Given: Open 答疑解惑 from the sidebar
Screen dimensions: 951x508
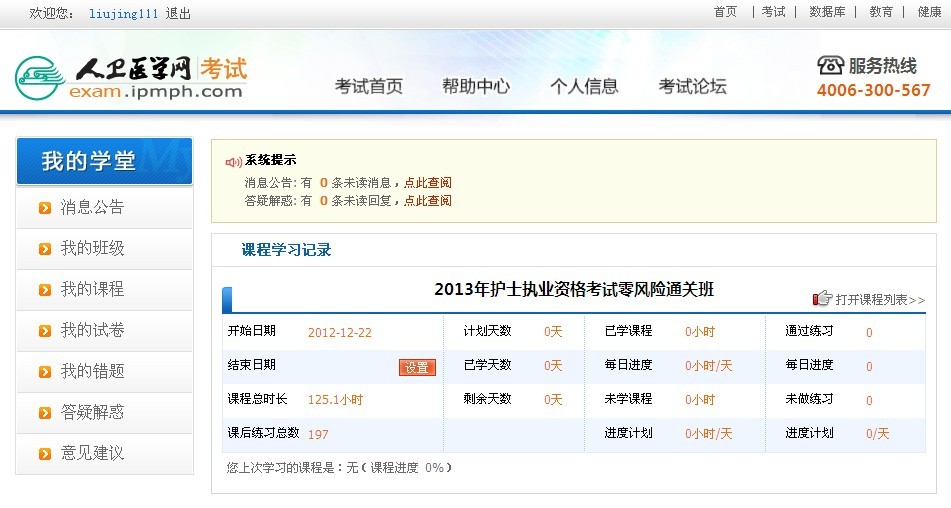Looking at the screenshot, I should [x=104, y=413].
